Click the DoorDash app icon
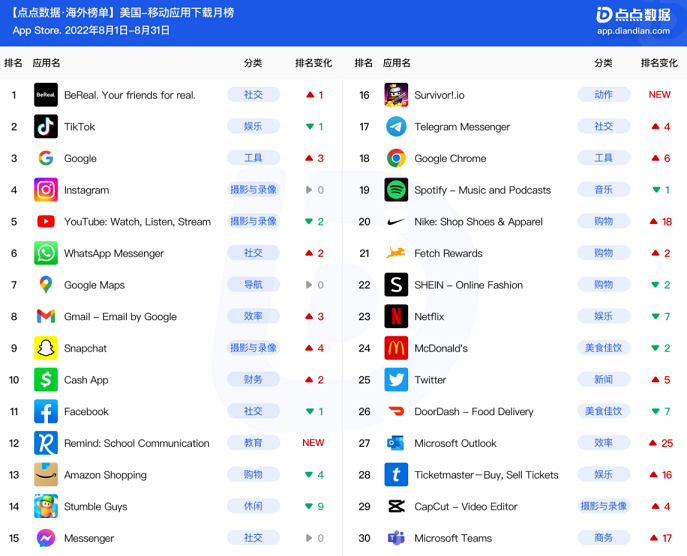Image resolution: width=687 pixels, height=556 pixels. (x=396, y=411)
